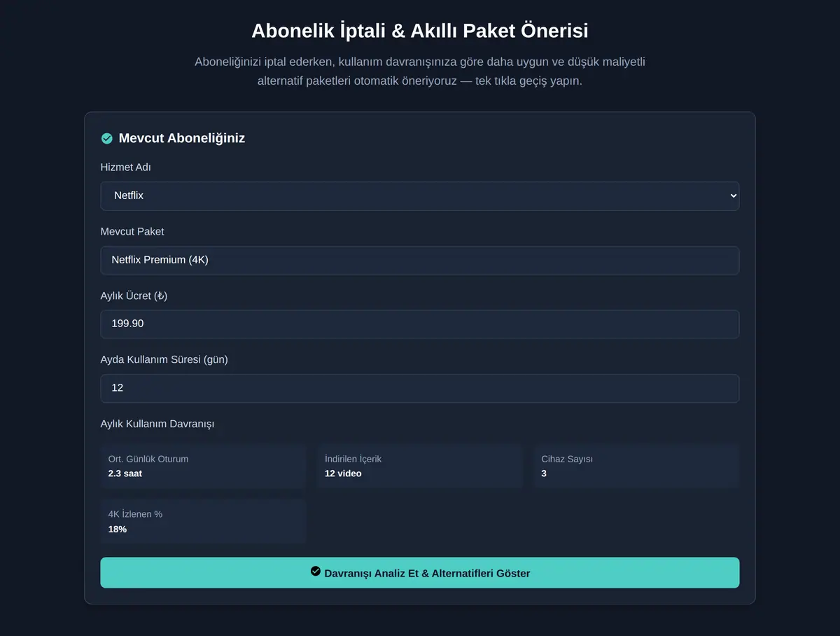Click the Aylık Ücret input showing 199.90

pos(420,324)
